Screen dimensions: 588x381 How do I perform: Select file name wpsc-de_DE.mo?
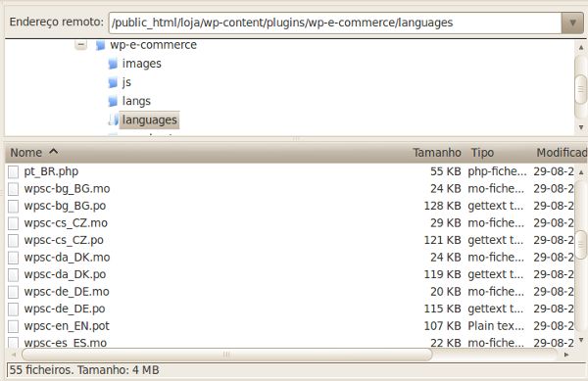67,292
